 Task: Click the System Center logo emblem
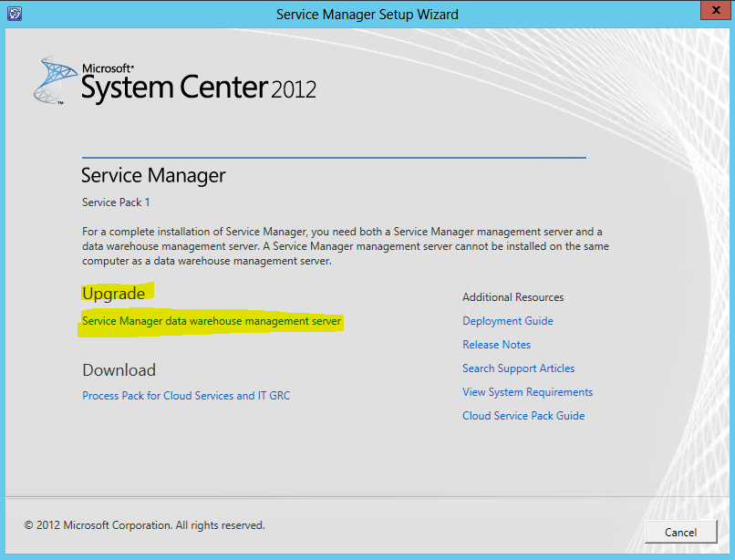[55, 81]
